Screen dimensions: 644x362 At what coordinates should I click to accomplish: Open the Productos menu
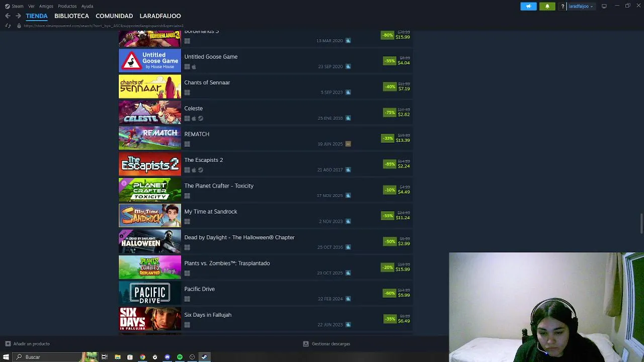pos(67,6)
